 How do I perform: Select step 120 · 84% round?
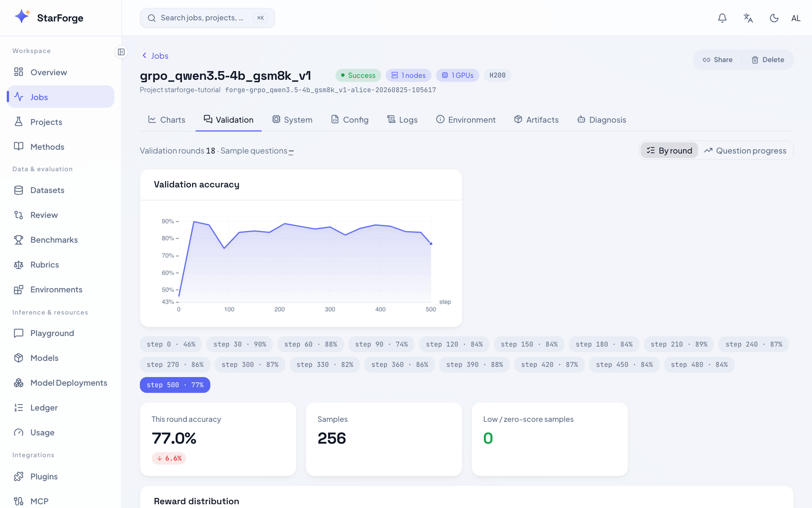454,344
